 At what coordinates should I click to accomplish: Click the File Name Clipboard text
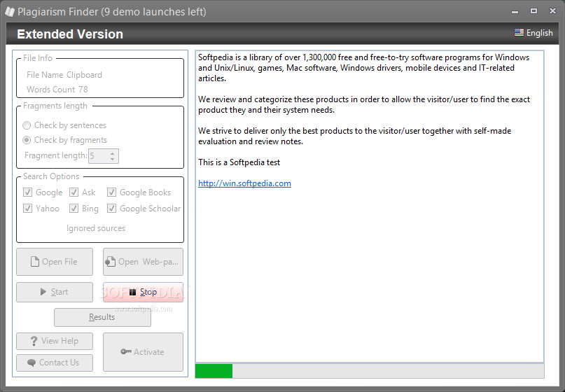64,75
